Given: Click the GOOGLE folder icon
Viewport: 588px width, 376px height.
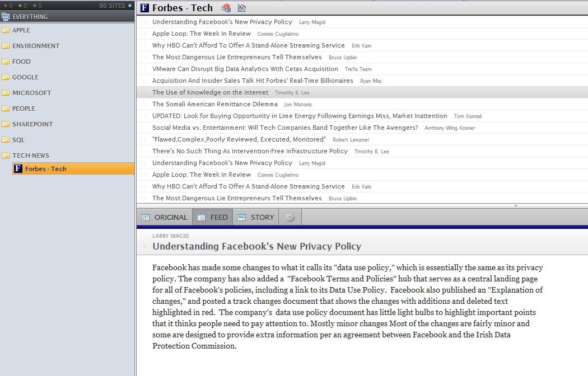Looking at the screenshot, I should coord(6,77).
